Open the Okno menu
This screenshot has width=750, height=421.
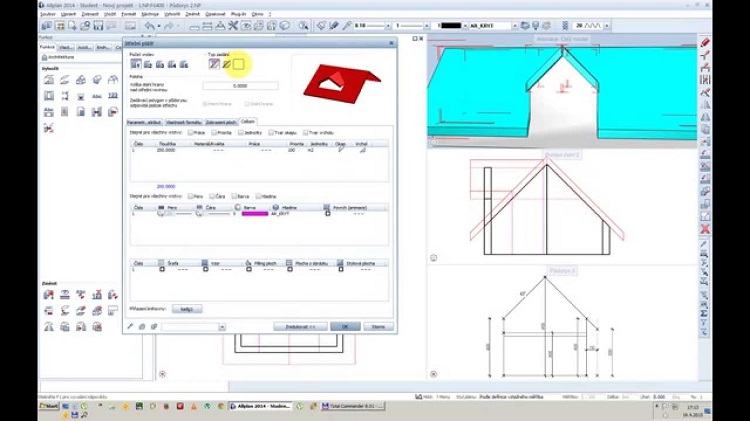(257, 14)
